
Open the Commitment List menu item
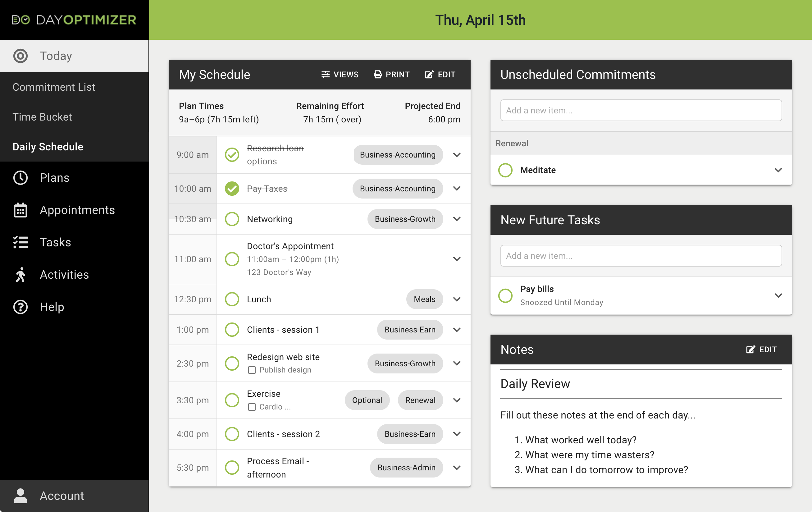coord(54,87)
